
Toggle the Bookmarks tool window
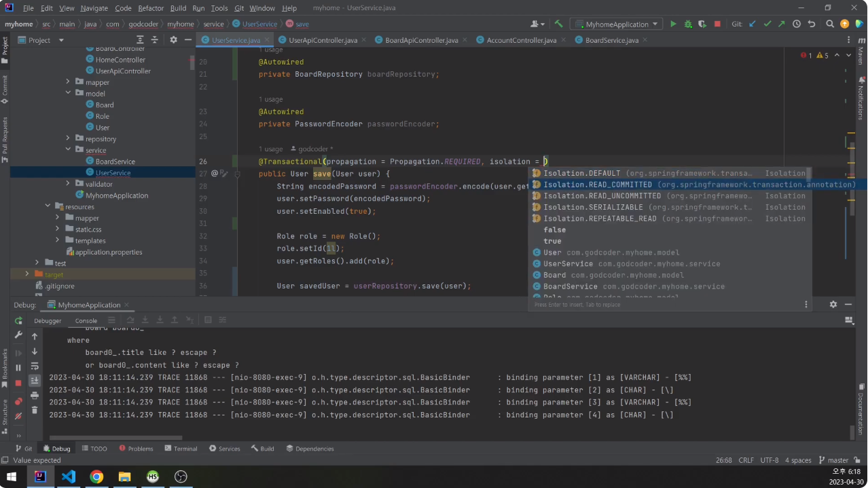point(5,368)
